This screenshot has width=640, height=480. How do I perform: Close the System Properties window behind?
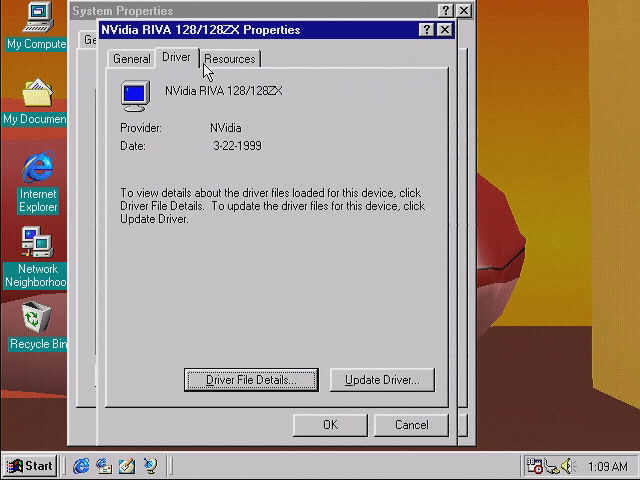[x=464, y=11]
